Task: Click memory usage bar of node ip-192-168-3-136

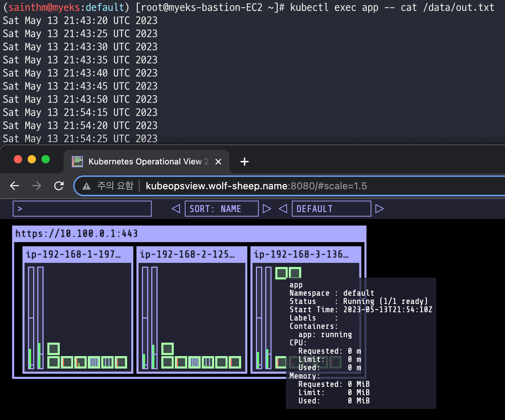Action: click(268, 318)
